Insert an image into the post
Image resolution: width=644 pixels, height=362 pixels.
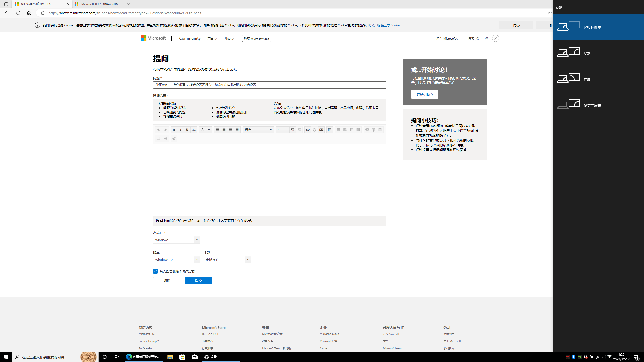pos(321,130)
